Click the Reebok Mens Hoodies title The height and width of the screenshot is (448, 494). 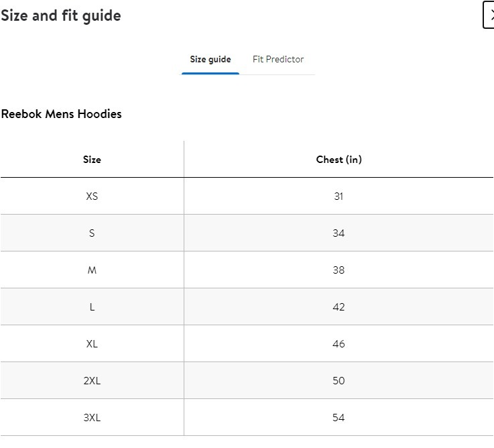62,114
